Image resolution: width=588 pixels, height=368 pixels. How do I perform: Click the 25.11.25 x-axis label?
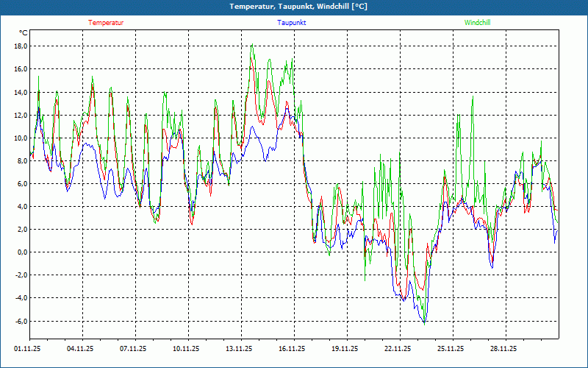[451, 350]
